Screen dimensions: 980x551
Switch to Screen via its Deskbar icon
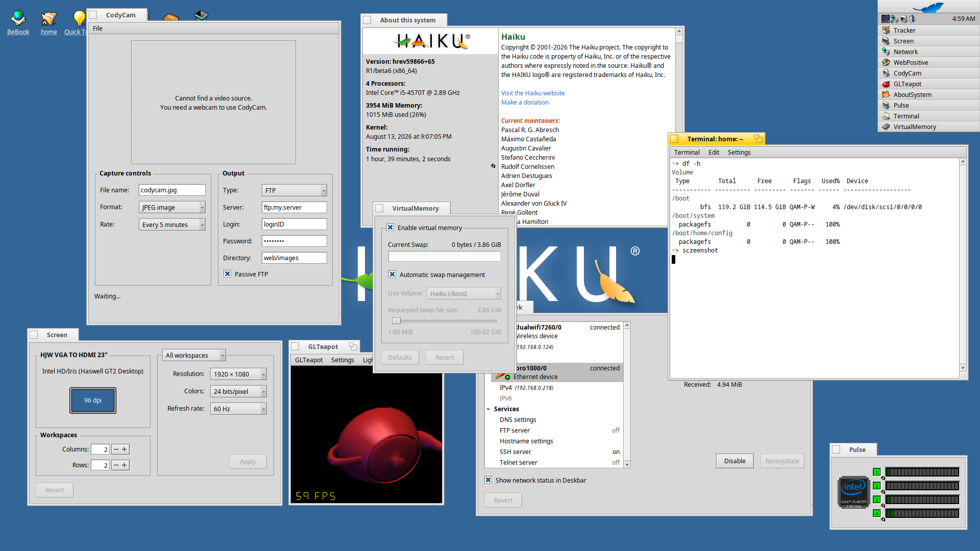pyautogui.click(x=886, y=41)
